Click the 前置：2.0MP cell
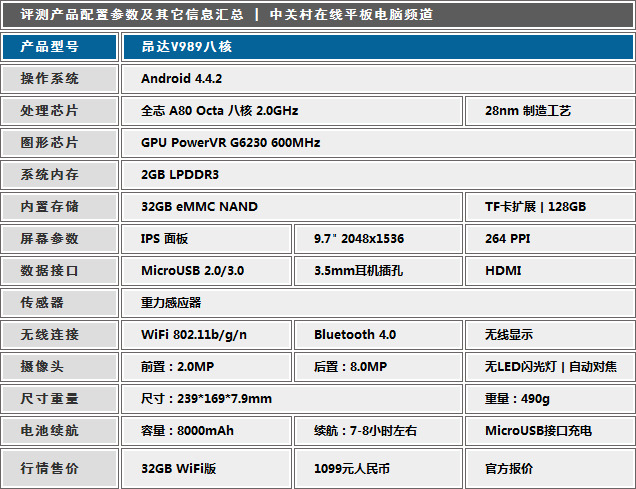This screenshot has width=636, height=489. click(206, 367)
